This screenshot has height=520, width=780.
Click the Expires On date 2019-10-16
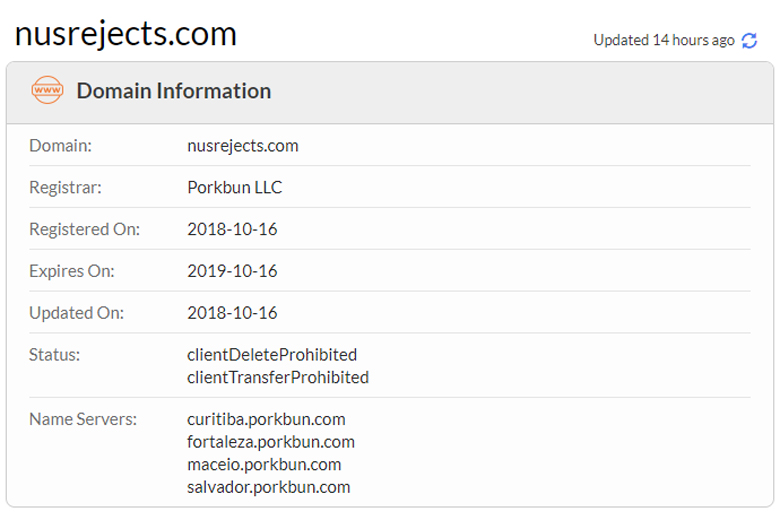[x=232, y=271]
